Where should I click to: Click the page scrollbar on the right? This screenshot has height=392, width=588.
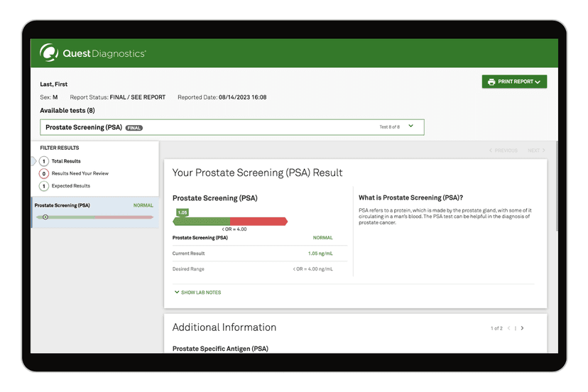[x=557, y=185]
